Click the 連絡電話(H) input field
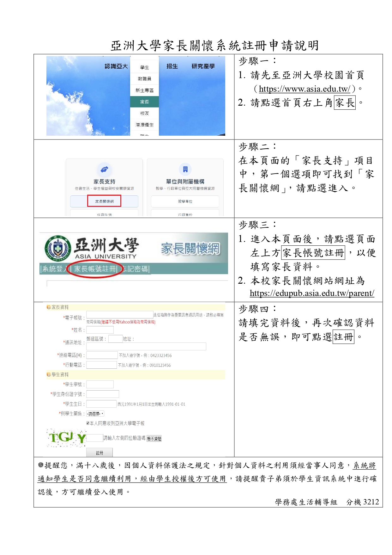392x555 pixels. [102, 355]
